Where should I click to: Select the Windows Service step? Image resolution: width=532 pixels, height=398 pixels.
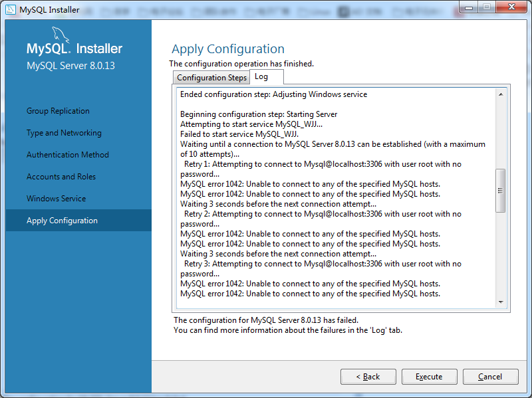pyautogui.click(x=56, y=198)
